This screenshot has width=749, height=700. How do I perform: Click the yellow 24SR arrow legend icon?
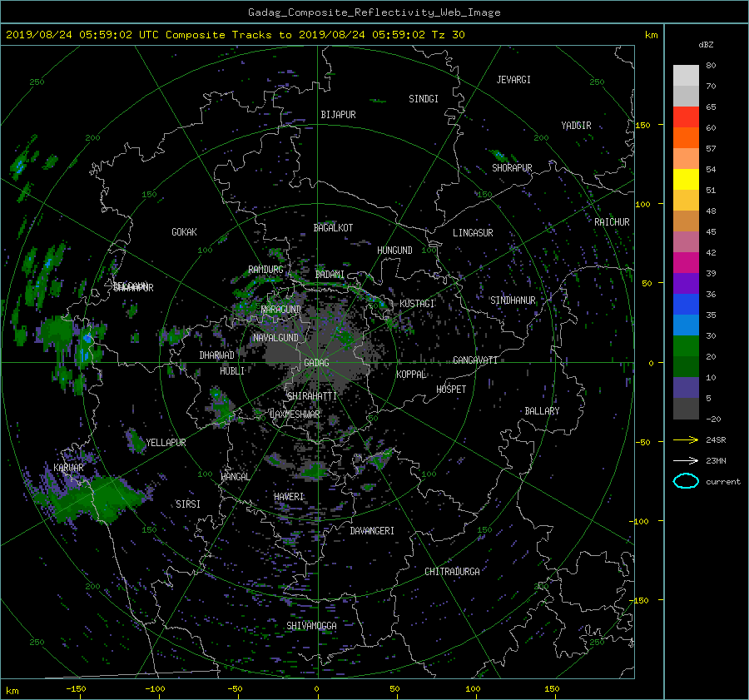point(686,439)
